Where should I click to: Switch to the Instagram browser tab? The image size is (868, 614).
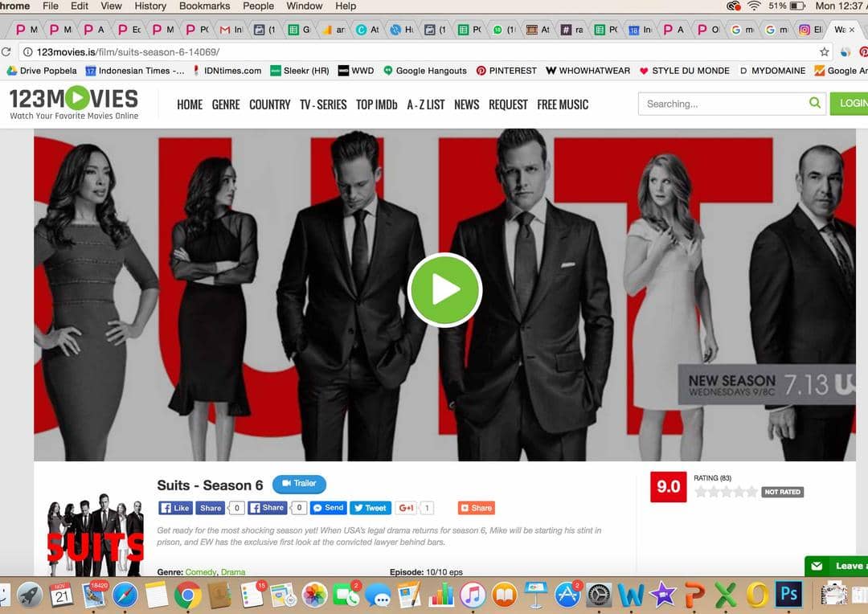811,30
